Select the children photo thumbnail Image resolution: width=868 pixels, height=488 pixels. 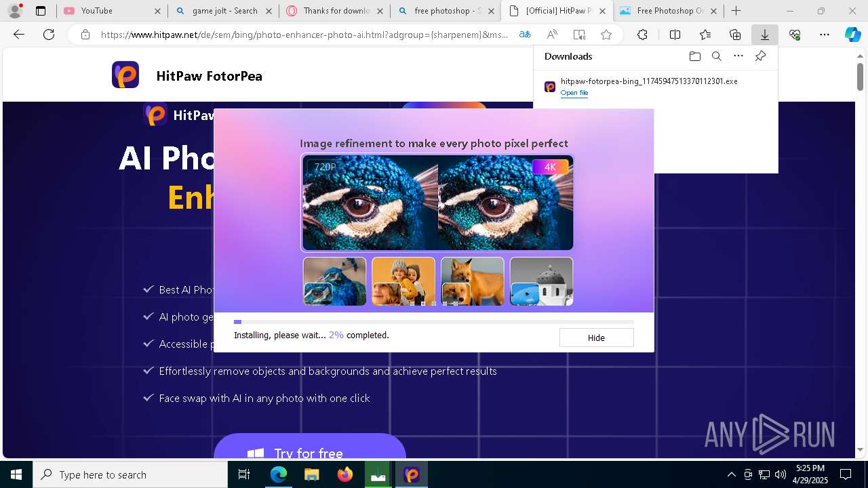[403, 281]
